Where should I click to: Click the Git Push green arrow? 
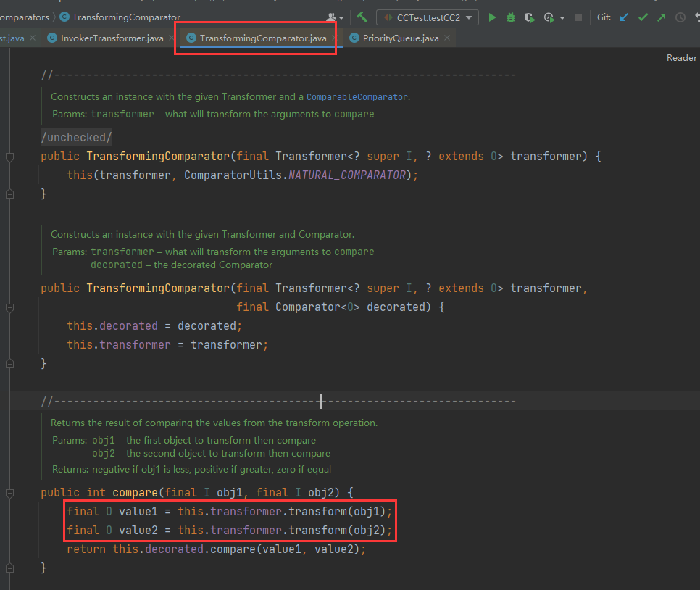point(661,17)
